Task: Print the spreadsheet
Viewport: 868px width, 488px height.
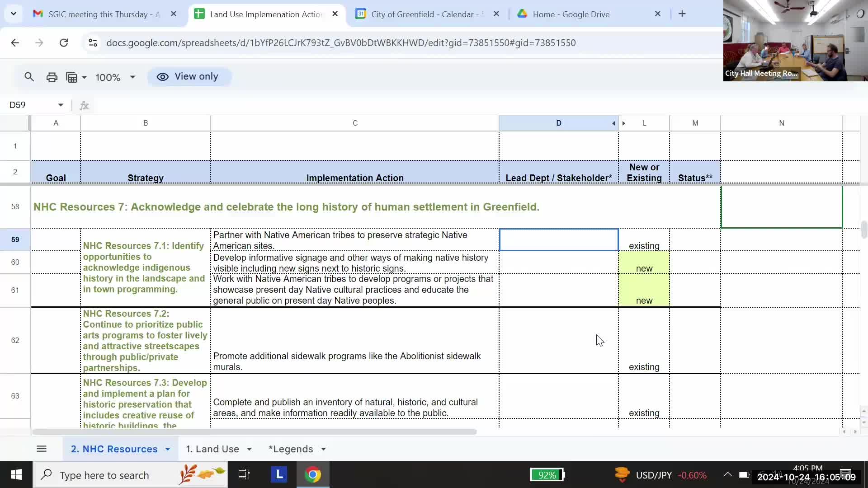Action: coord(52,77)
